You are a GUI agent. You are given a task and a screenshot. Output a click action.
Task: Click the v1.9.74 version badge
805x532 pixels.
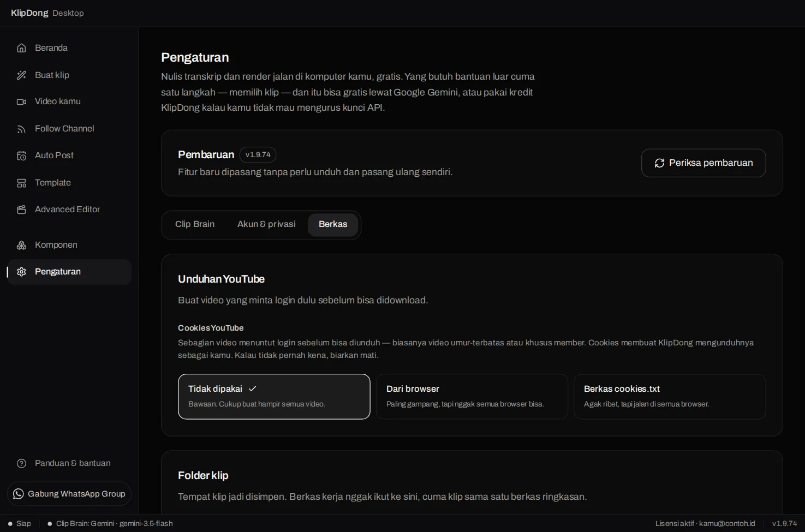pyautogui.click(x=258, y=155)
